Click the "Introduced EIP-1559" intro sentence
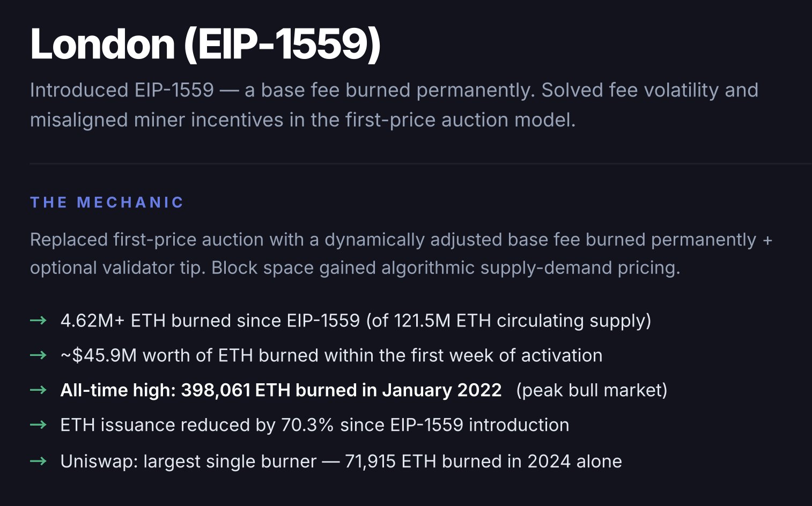This screenshot has height=506, width=812. coord(121,90)
